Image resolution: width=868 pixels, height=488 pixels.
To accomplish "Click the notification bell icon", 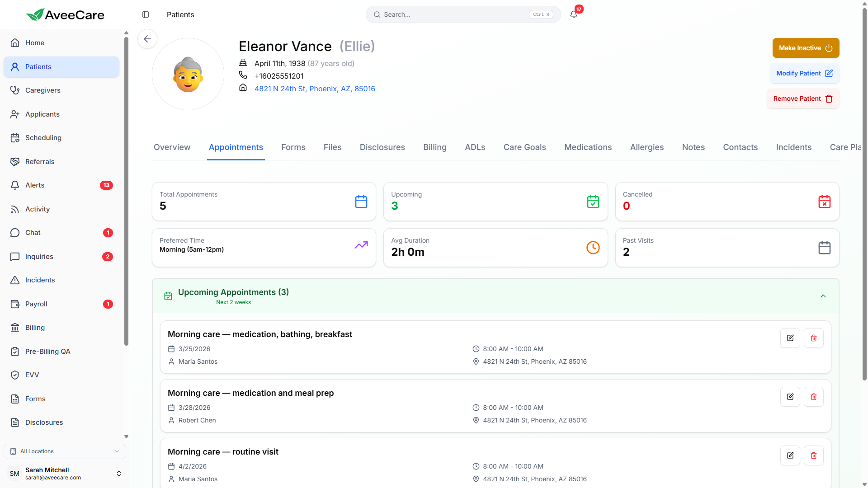I will coord(574,14).
